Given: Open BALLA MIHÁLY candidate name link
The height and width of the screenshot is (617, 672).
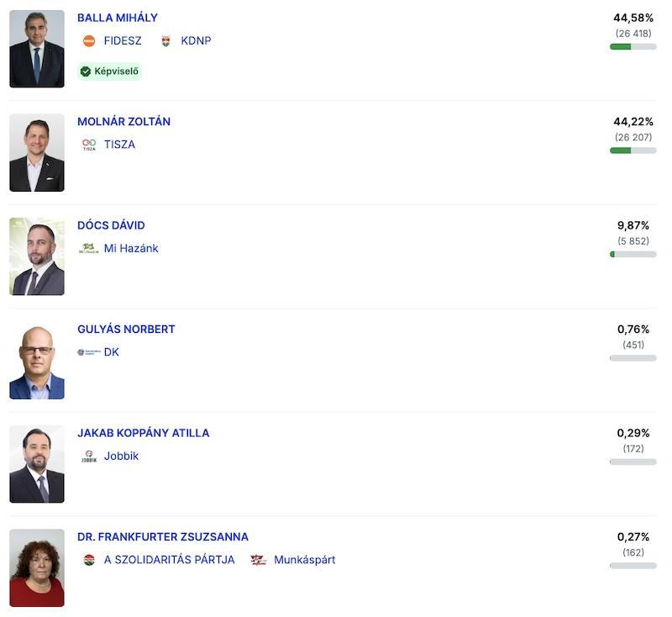Looking at the screenshot, I should pyautogui.click(x=117, y=18).
